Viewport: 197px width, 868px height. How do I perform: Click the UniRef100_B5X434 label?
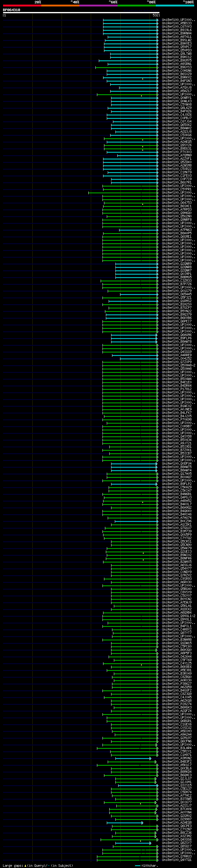click(x=177, y=440)
